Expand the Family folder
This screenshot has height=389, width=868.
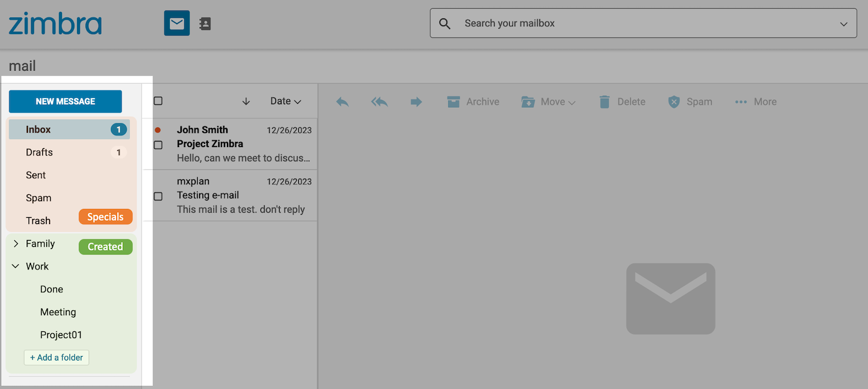pyautogui.click(x=15, y=243)
